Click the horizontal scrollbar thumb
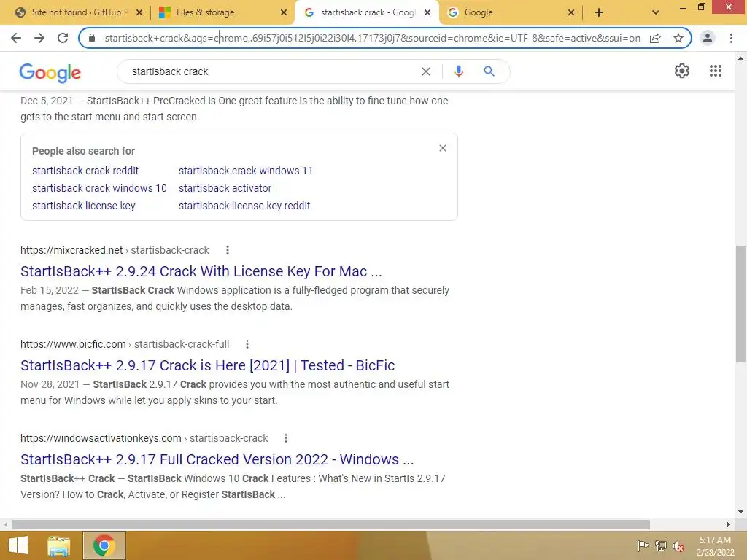Screen dimensions: 747x560 click(x=331, y=524)
